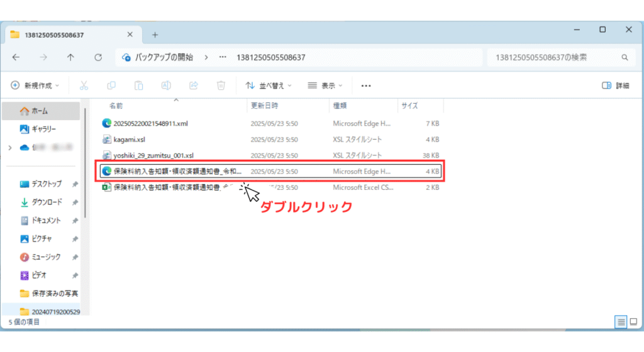Open the 表示 view dropdown

(325, 85)
